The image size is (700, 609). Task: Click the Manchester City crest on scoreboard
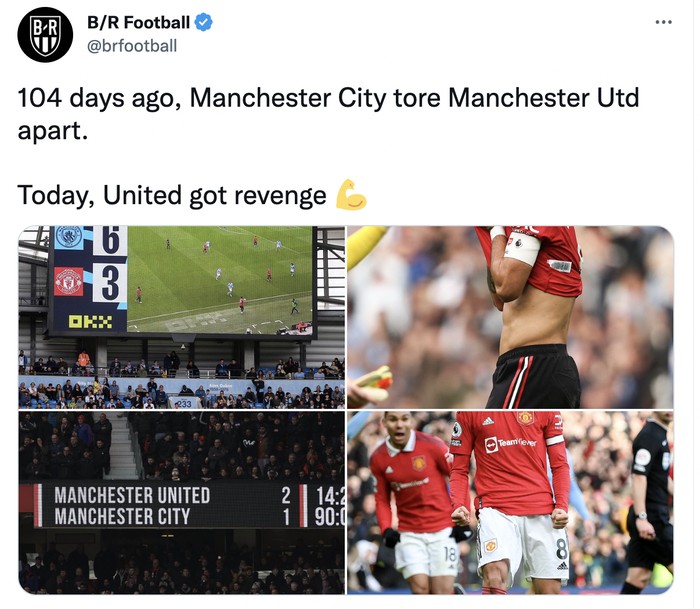coord(68,237)
